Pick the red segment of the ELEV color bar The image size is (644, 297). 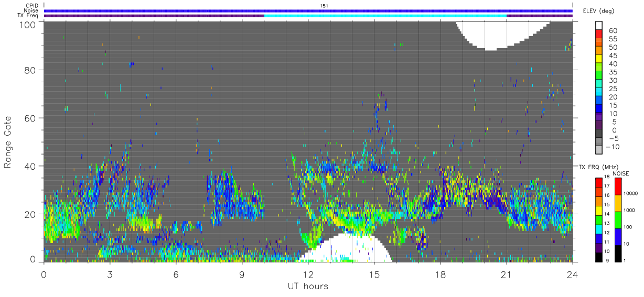click(x=599, y=34)
